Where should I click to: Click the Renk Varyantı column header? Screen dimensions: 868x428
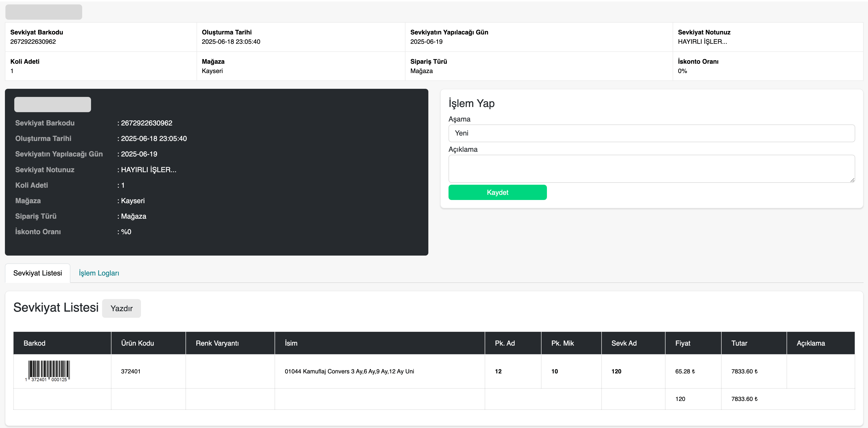click(x=217, y=343)
